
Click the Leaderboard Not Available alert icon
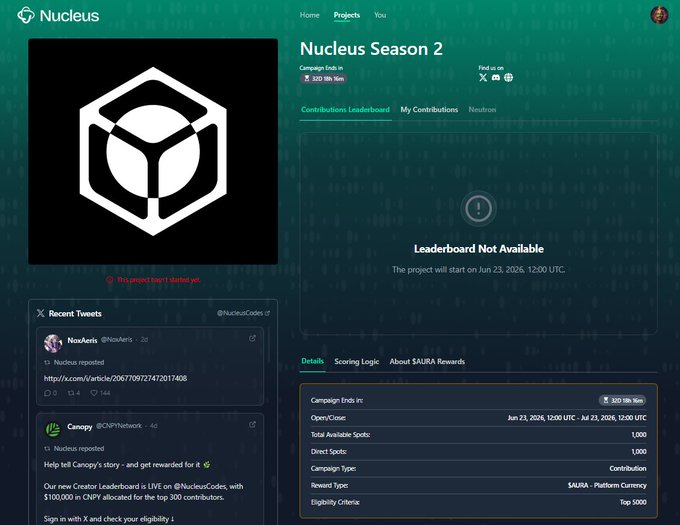coord(478,209)
